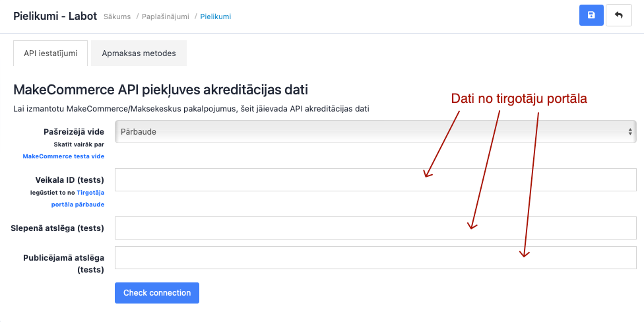Click the Pielikumi breadcrumb link
Image resolution: width=644 pixels, height=322 pixels.
pyautogui.click(x=216, y=16)
